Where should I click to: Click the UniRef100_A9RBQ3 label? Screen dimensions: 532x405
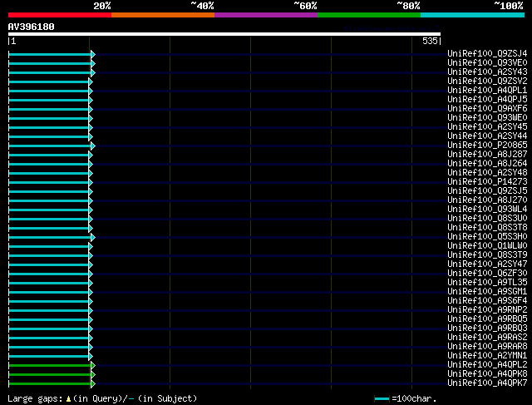click(487, 328)
